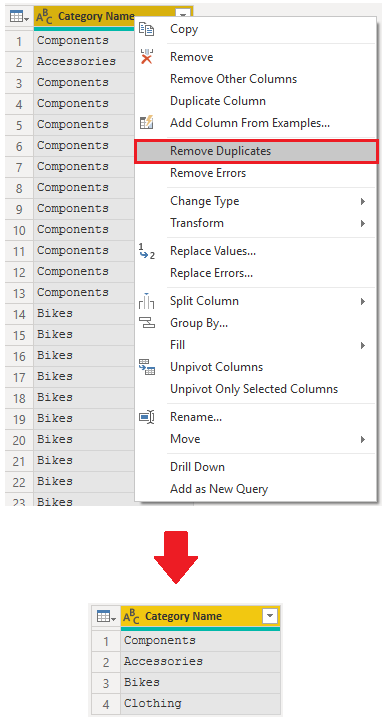
Task: Expand the Fill submenu
Action: click(363, 345)
